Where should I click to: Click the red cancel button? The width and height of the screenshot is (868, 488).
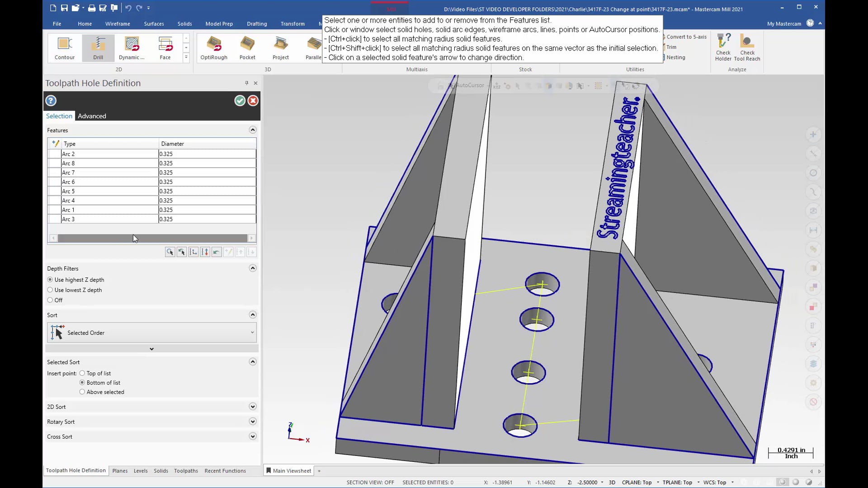[253, 100]
